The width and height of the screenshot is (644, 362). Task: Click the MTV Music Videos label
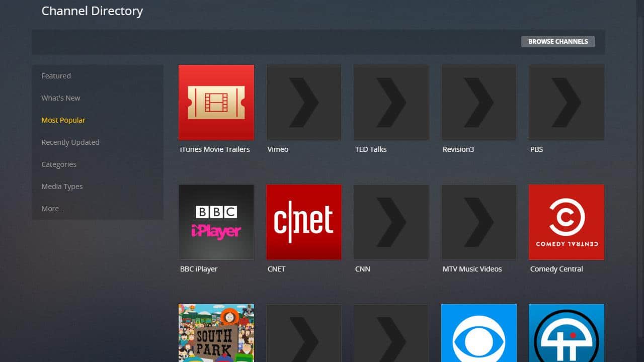472,269
